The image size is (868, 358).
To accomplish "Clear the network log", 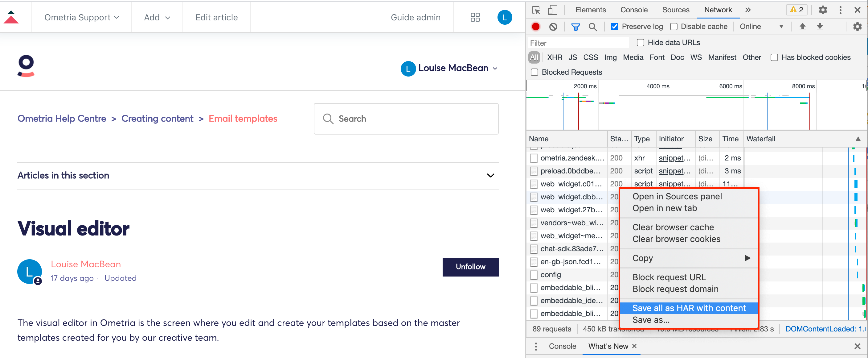I will [553, 26].
